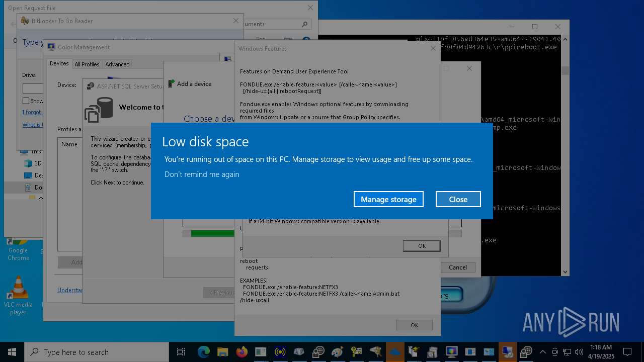Open the volume control tray icon
Viewport: 644px width, 362px height.
[579, 352]
